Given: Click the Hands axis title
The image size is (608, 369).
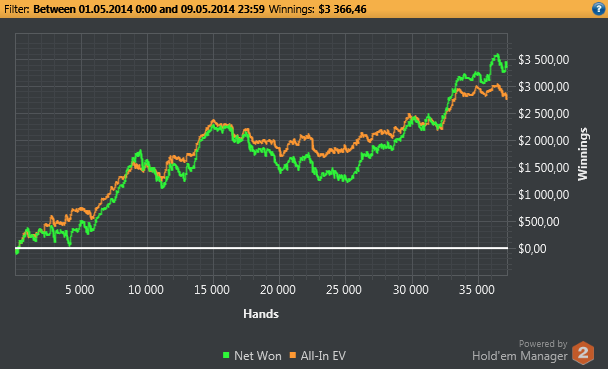Looking at the screenshot, I should tap(261, 314).
